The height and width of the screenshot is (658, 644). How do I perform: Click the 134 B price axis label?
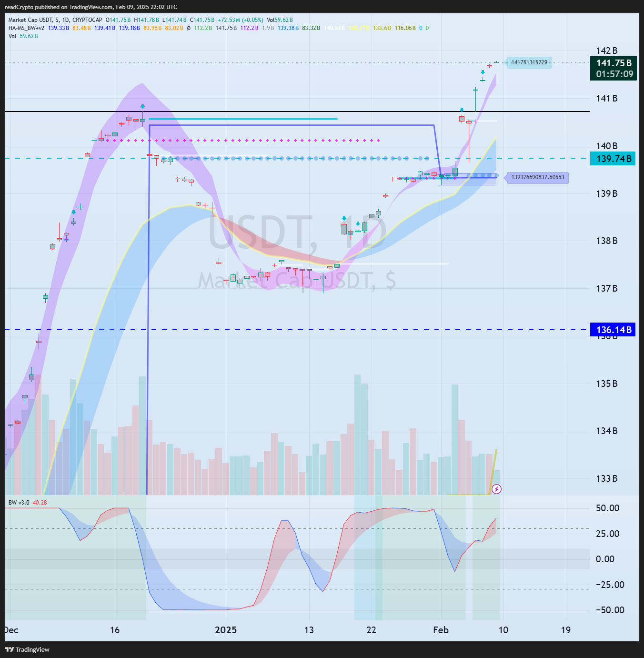point(607,431)
